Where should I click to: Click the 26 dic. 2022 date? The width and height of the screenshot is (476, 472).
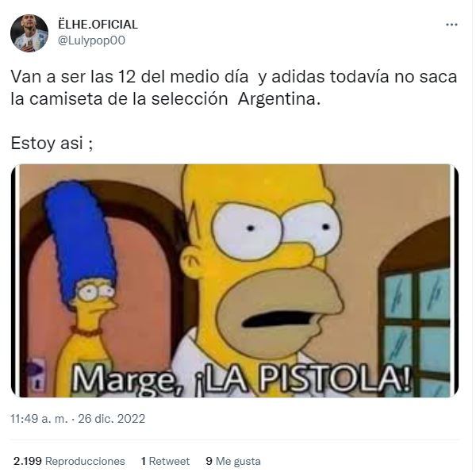[x=112, y=419]
